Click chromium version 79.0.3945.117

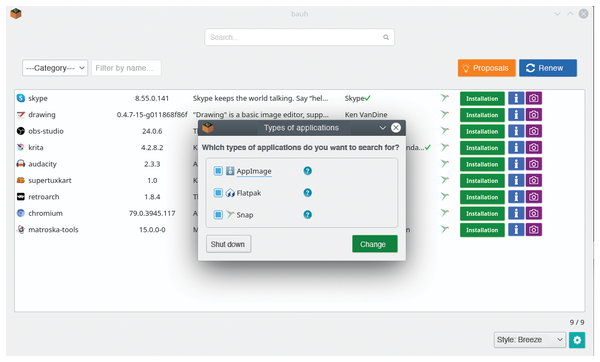click(152, 214)
